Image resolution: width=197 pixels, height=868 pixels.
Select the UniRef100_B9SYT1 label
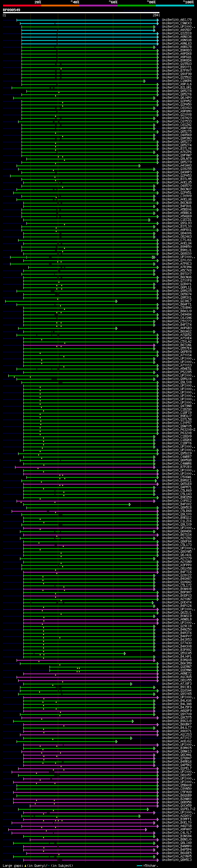click(x=177, y=67)
